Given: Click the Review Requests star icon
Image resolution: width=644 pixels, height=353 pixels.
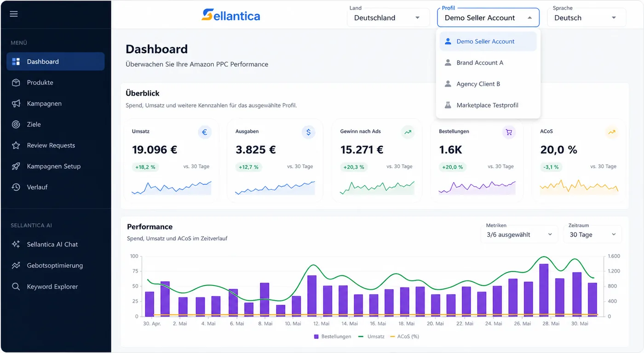Looking at the screenshot, I should coord(16,145).
